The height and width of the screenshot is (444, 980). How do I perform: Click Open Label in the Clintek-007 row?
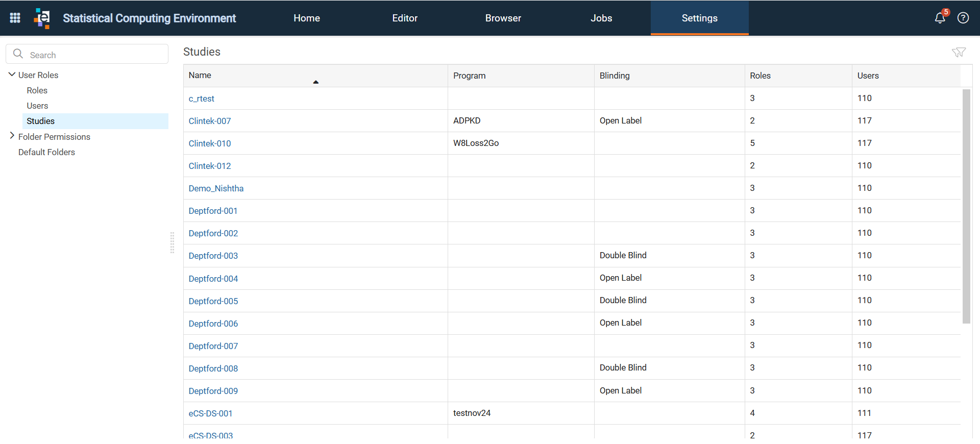(621, 120)
